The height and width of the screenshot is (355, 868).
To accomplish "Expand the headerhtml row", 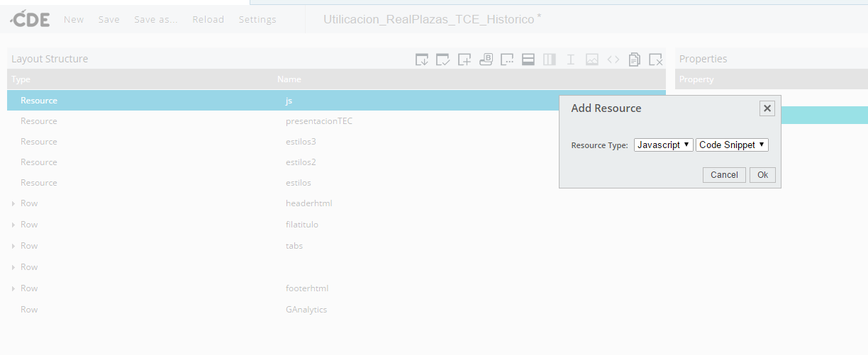I will 13,204.
